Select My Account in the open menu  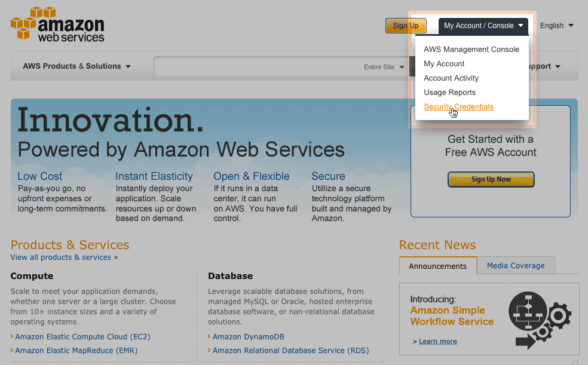(x=444, y=63)
